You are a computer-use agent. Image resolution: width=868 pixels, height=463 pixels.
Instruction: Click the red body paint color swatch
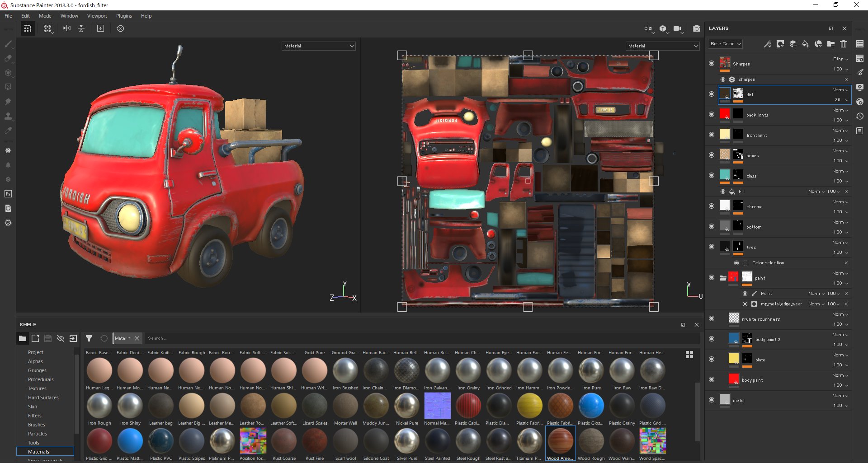click(x=734, y=379)
